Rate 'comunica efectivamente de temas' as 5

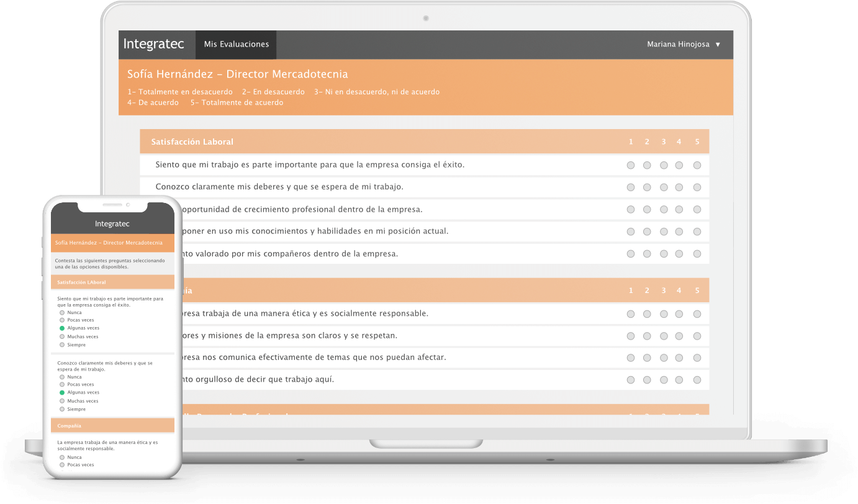pos(697,358)
